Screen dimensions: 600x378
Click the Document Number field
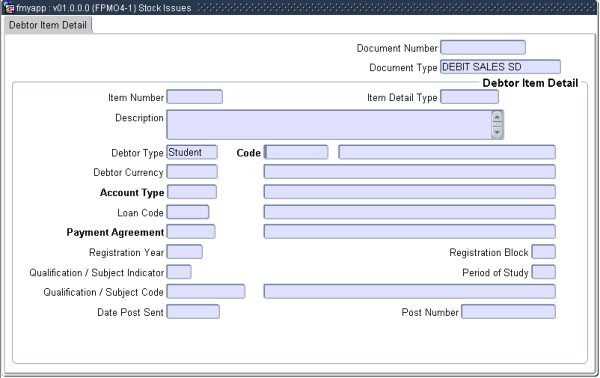pos(483,47)
